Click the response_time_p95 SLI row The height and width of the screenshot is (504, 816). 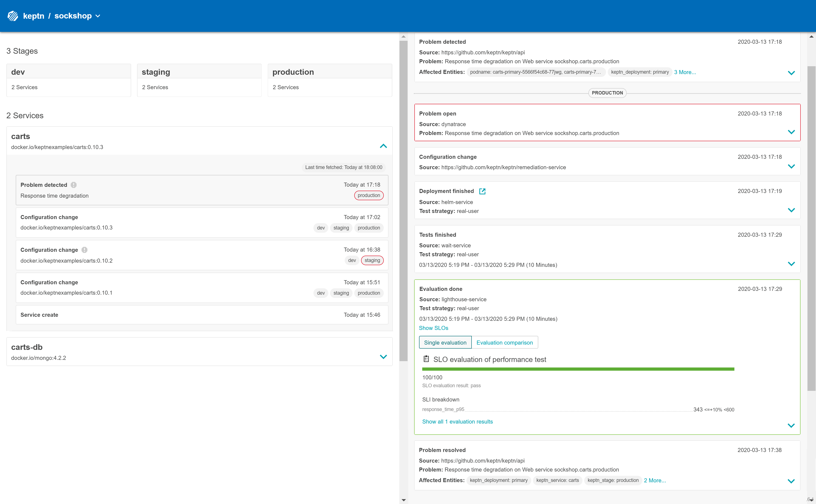pyautogui.click(x=578, y=409)
